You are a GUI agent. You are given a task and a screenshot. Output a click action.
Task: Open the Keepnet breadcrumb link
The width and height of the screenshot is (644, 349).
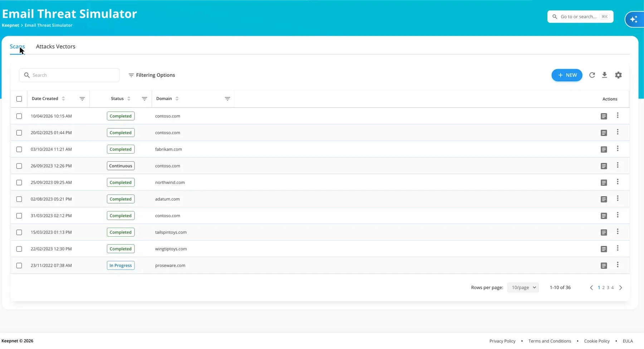click(x=10, y=25)
